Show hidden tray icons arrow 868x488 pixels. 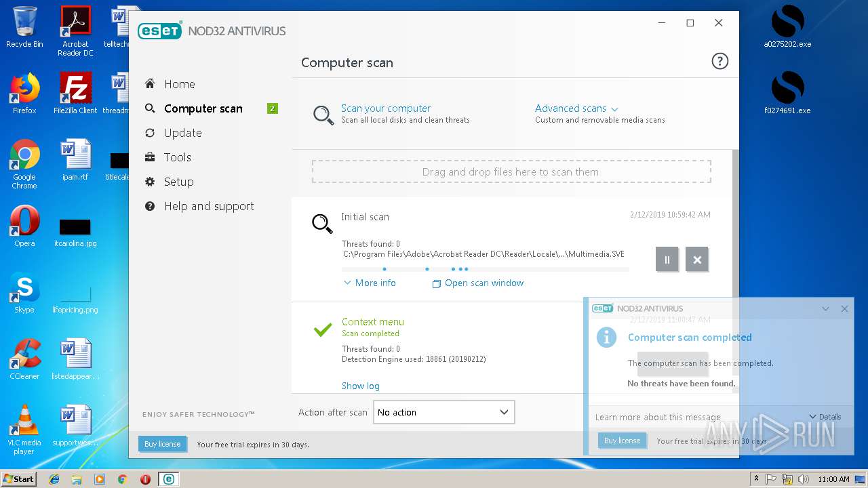[x=755, y=479]
